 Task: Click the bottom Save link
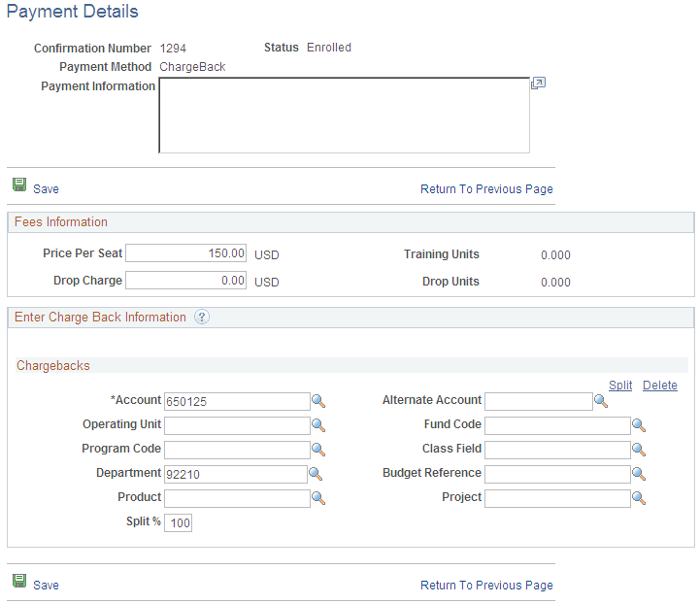point(46,586)
